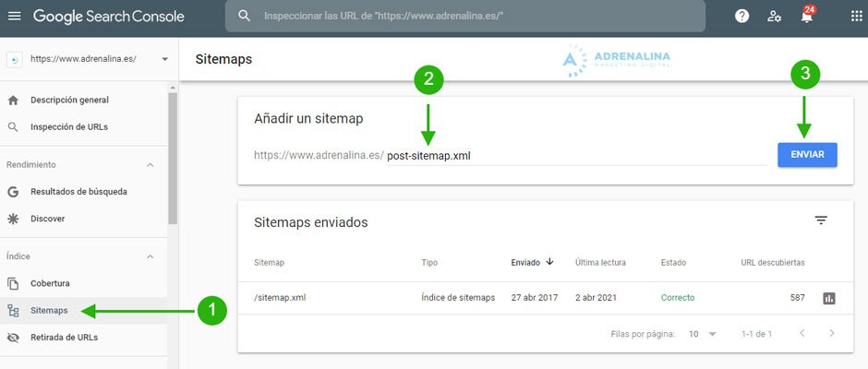Open users and permissions settings icon
Image resolution: width=868 pixels, height=369 pixels.
pos(774,16)
